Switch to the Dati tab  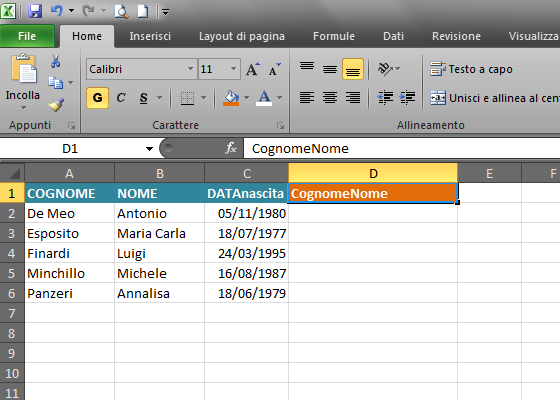[x=393, y=36]
